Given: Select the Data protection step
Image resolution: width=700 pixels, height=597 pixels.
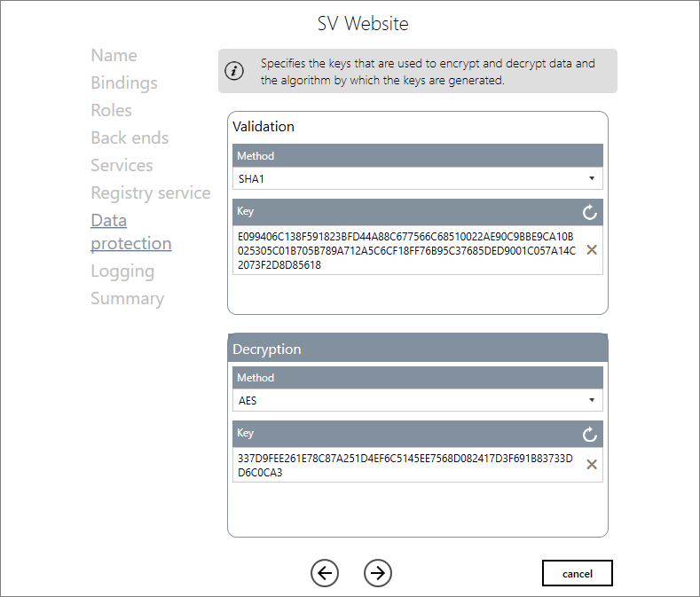Looking at the screenshot, I should 130,232.
